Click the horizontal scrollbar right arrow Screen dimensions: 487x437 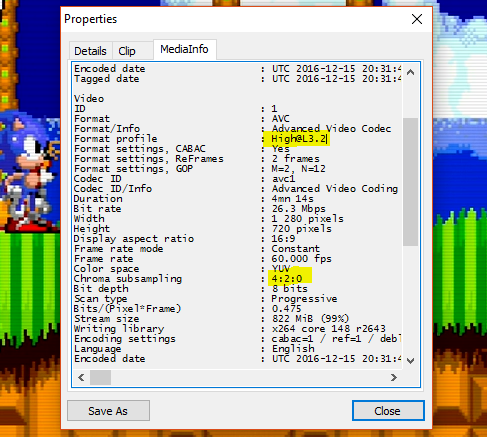pyautogui.click(x=394, y=377)
